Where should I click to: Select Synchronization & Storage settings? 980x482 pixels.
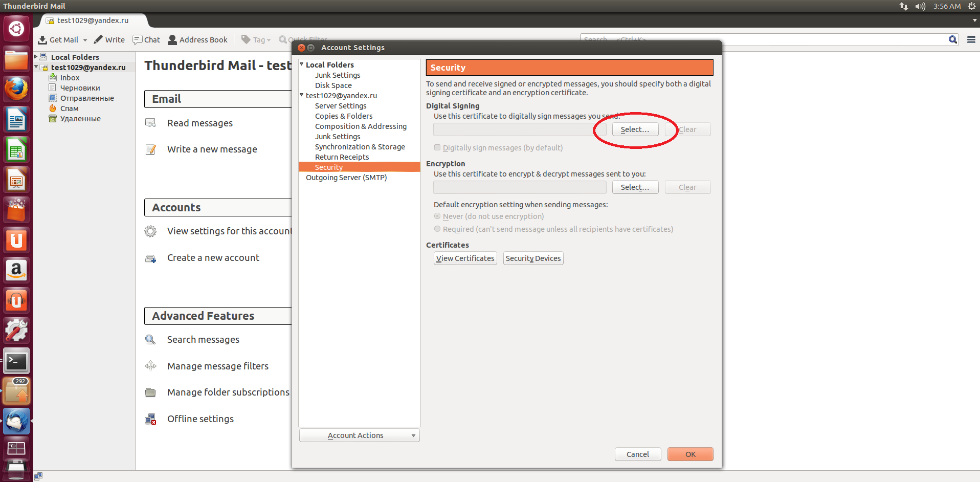click(360, 147)
